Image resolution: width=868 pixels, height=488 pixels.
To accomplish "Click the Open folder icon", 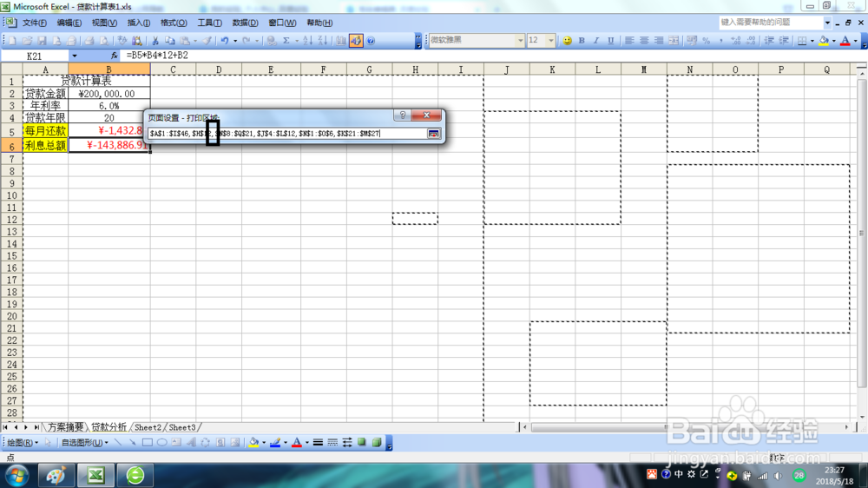I will pyautogui.click(x=27, y=41).
